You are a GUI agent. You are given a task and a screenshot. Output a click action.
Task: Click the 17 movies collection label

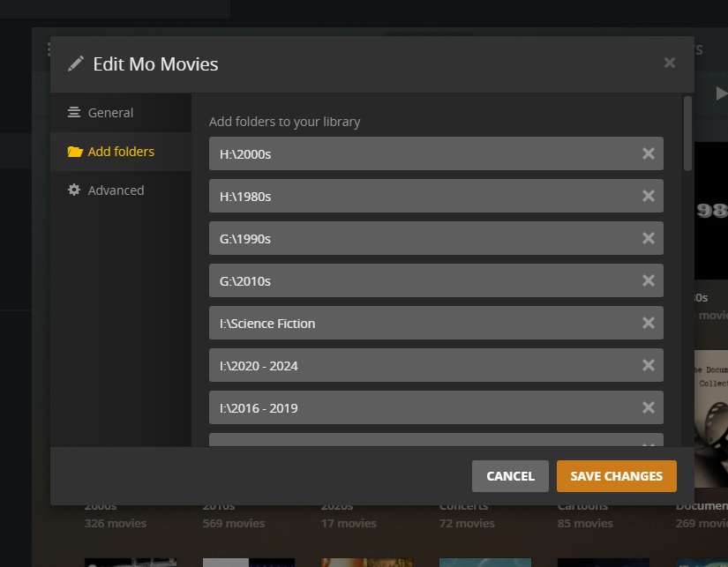pos(349,524)
